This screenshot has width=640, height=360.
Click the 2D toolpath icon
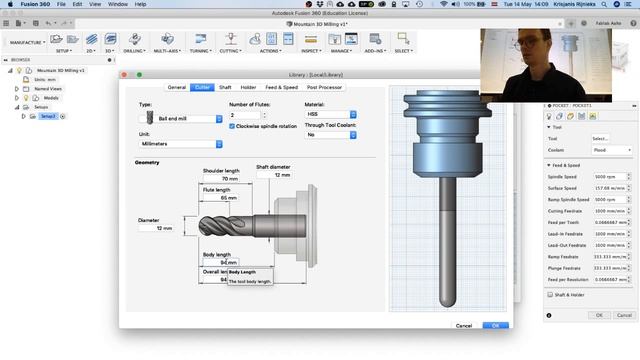pos(91,39)
